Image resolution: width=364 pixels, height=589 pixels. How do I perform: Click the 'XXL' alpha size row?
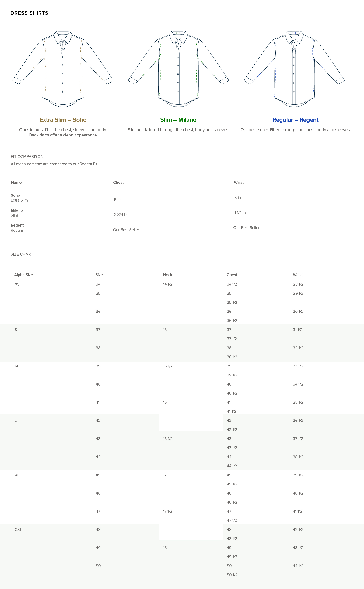pos(18,530)
